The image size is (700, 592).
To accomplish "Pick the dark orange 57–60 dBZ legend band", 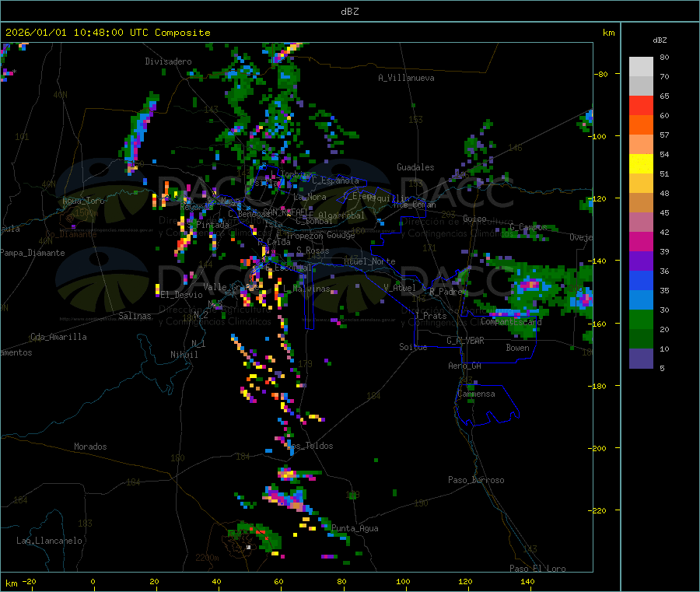I will 641,125.
